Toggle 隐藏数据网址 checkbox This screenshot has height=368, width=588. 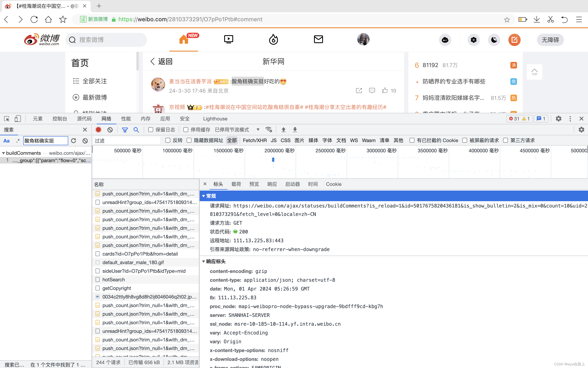pos(189,140)
